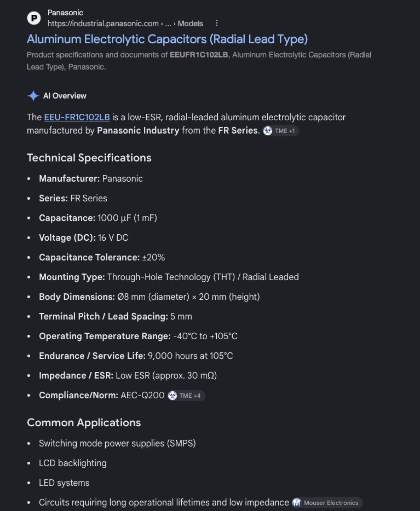
Task: Click the Common Applications heading
Action: coord(84,423)
